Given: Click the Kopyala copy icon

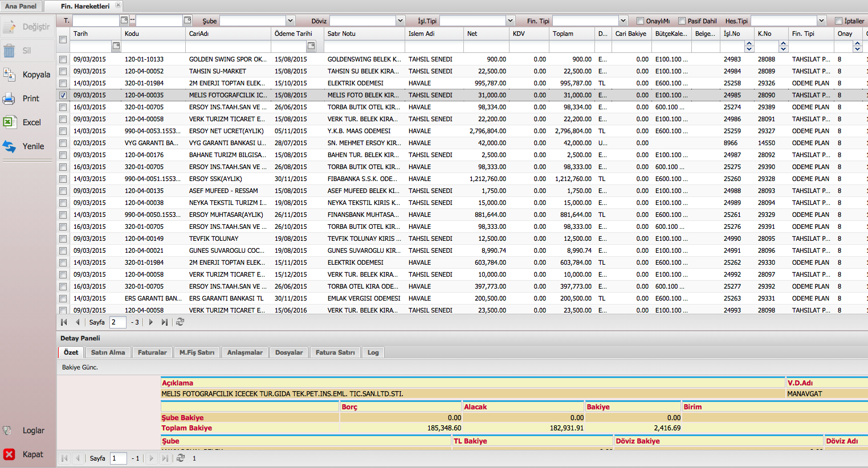Looking at the screenshot, I should pos(9,75).
